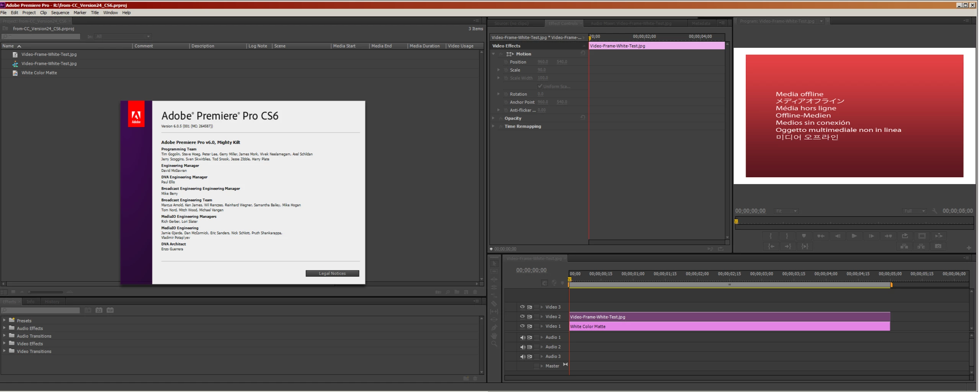Open the Full playback resolution dropdown

point(915,211)
